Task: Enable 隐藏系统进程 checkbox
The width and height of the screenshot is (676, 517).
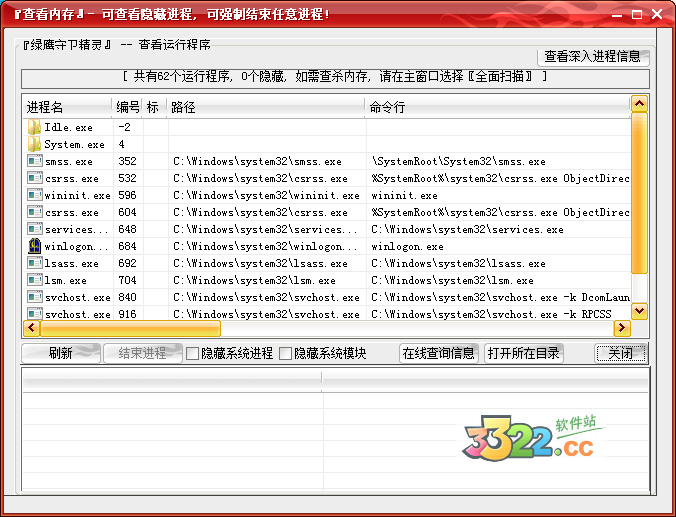Action: [192, 354]
